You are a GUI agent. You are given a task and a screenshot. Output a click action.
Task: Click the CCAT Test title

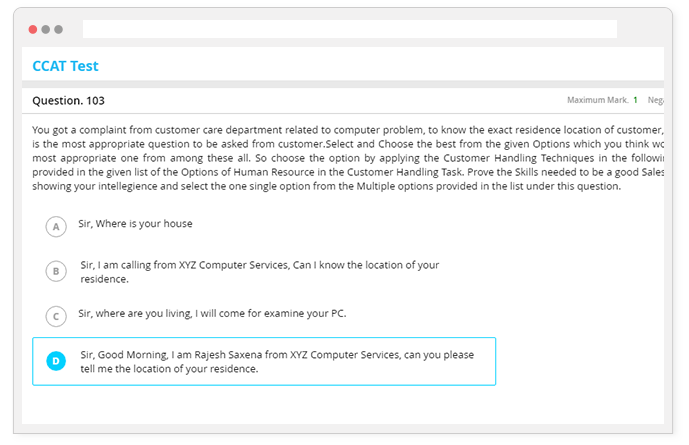pyautogui.click(x=65, y=66)
